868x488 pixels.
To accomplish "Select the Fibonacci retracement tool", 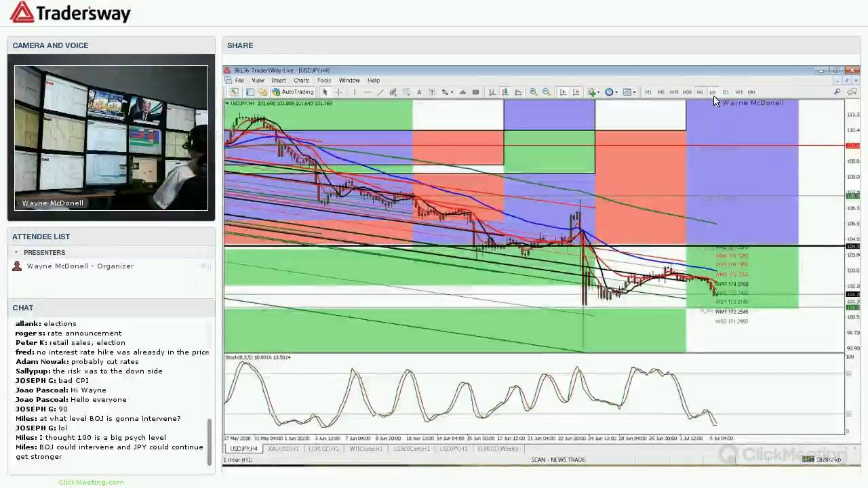I will pos(406,92).
